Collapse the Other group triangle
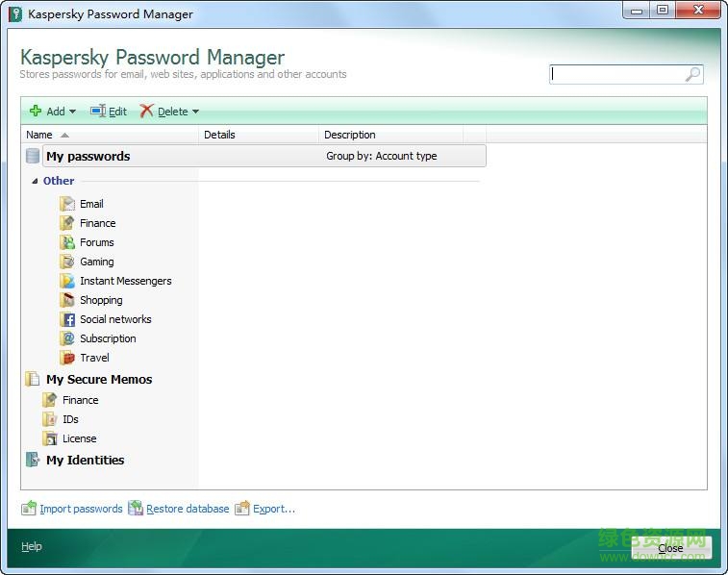Screen dimensions: 728x575 (x=35, y=181)
